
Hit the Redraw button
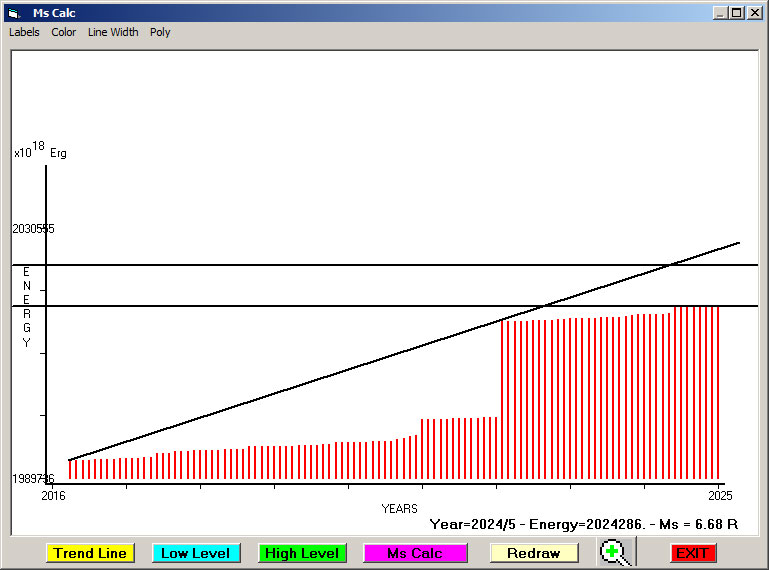(533, 553)
